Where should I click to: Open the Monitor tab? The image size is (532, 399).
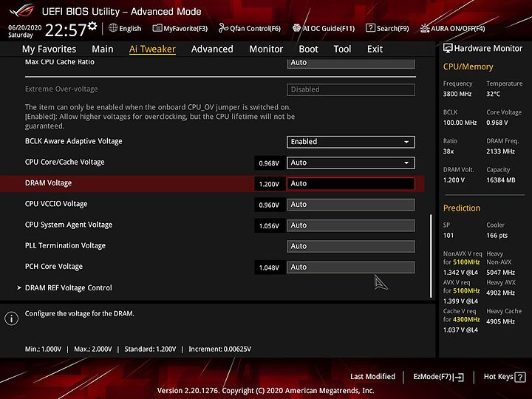[x=266, y=50]
